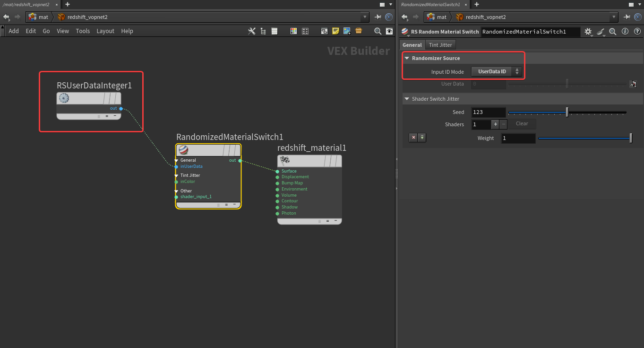This screenshot has width=644, height=348.
Task: Click forward arrow in network editor pane
Action: coord(17,17)
